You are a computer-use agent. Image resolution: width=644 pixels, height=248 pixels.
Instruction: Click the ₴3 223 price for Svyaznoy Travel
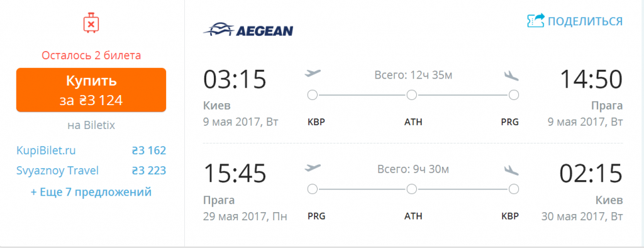[x=148, y=171]
